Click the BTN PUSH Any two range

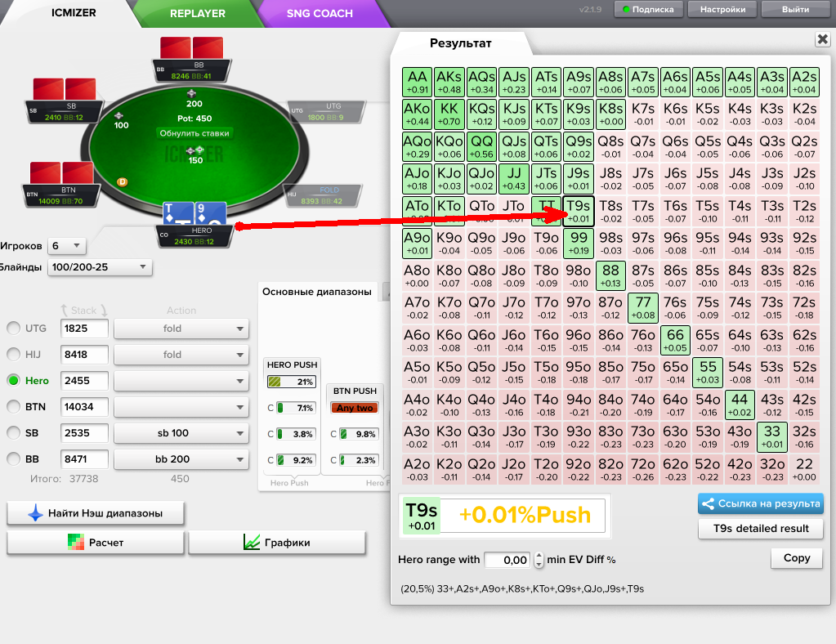[x=355, y=408]
